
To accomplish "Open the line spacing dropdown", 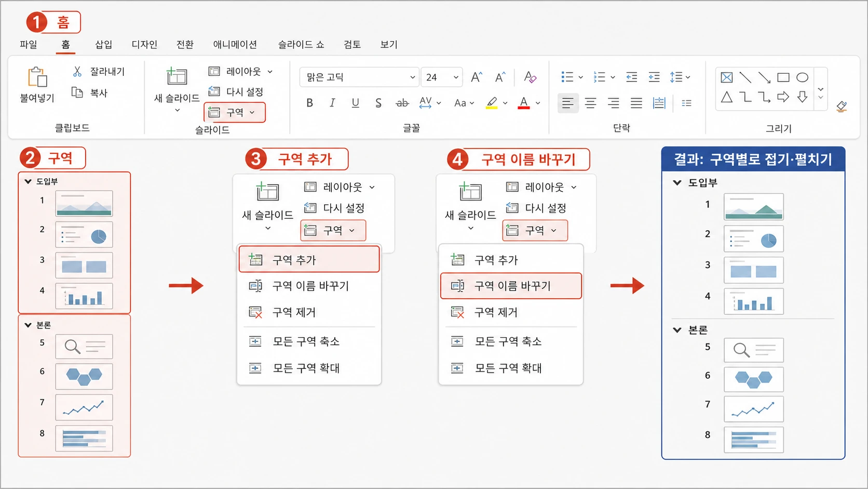I will click(x=680, y=77).
